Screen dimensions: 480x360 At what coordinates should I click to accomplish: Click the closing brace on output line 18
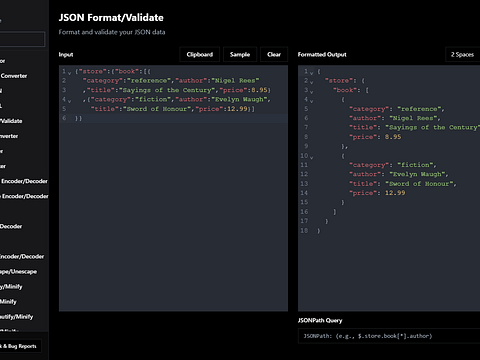tap(318, 230)
